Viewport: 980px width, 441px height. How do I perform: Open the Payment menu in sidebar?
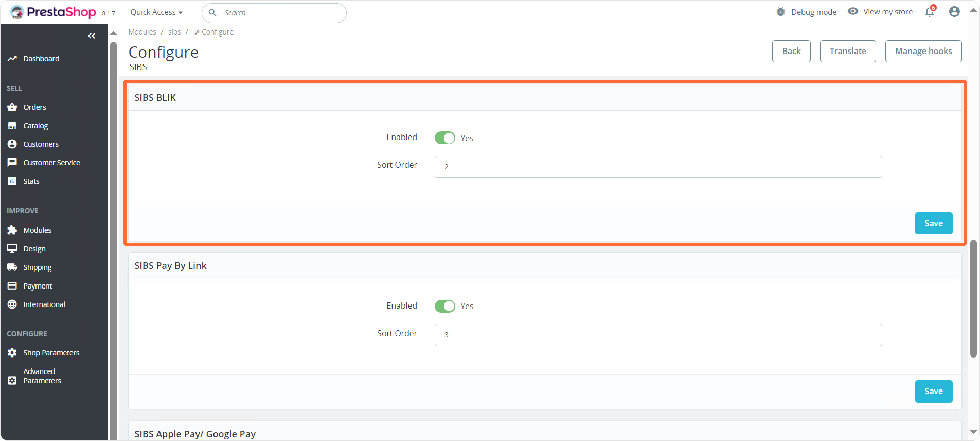point(37,286)
